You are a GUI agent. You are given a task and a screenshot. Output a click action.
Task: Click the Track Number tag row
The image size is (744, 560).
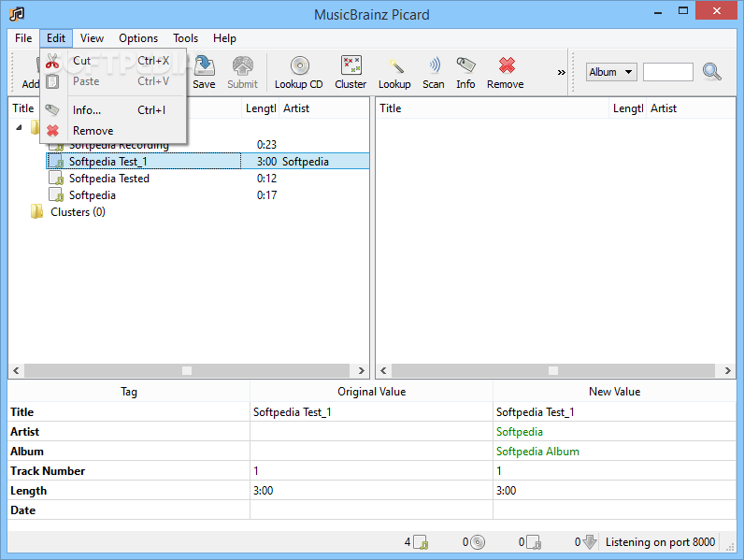pos(371,471)
